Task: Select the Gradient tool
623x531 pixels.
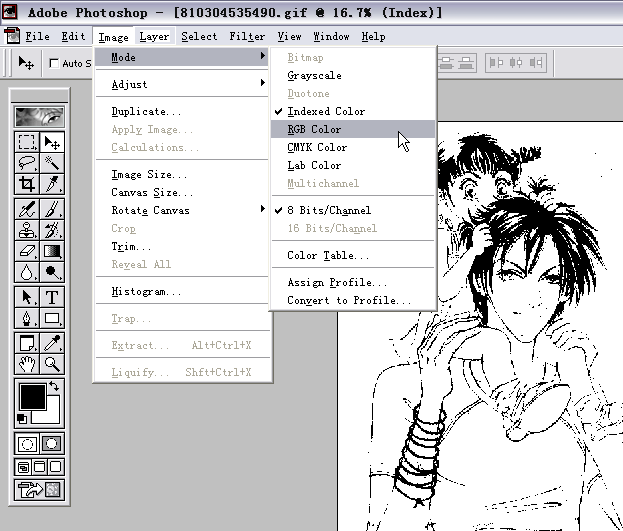Action: [x=52, y=251]
